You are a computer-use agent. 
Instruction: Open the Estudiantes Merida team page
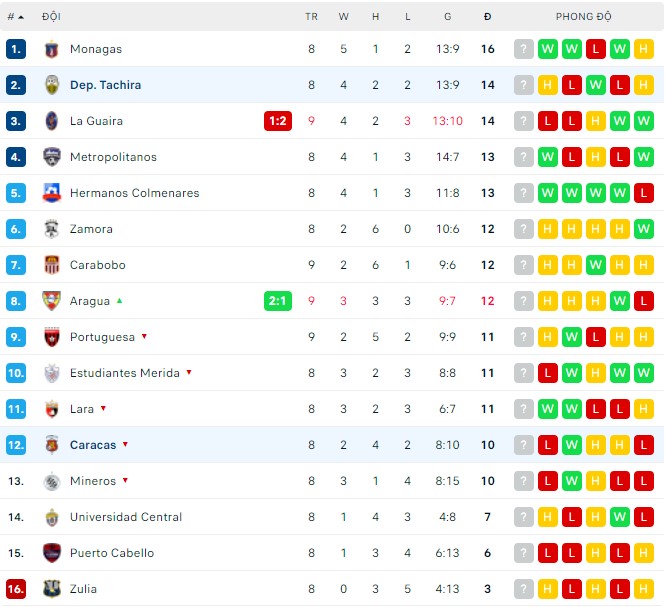(x=125, y=373)
